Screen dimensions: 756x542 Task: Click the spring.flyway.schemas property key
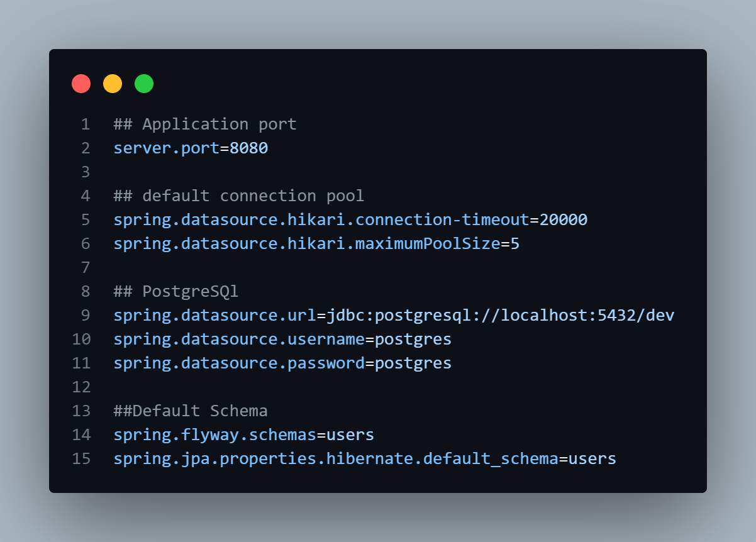coord(214,434)
